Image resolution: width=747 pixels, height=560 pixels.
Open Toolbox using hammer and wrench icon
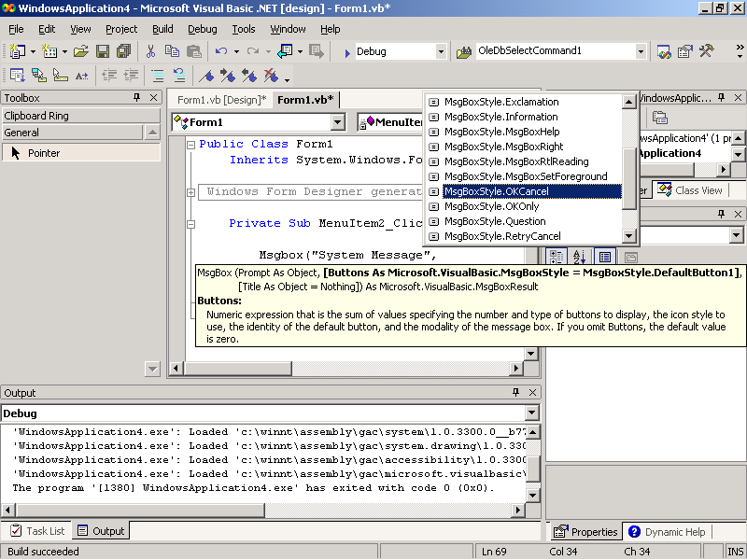[x=707, y=51]
